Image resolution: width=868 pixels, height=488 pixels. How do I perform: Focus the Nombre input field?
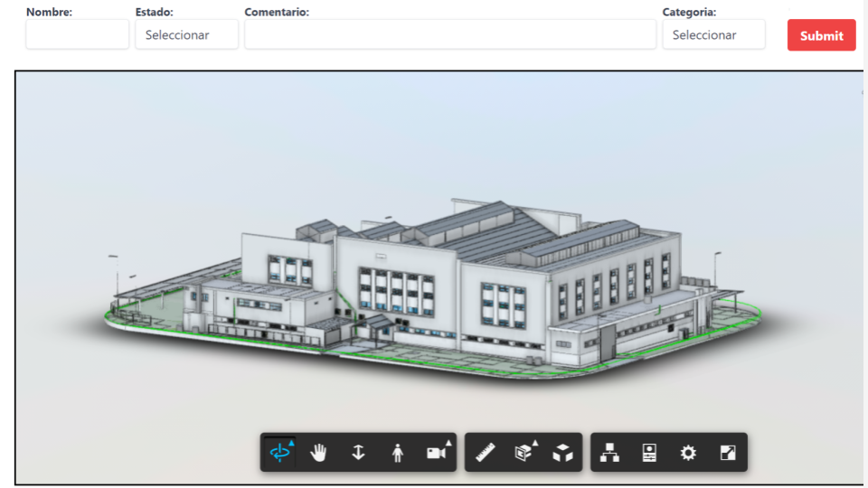[x=78, y=35]
